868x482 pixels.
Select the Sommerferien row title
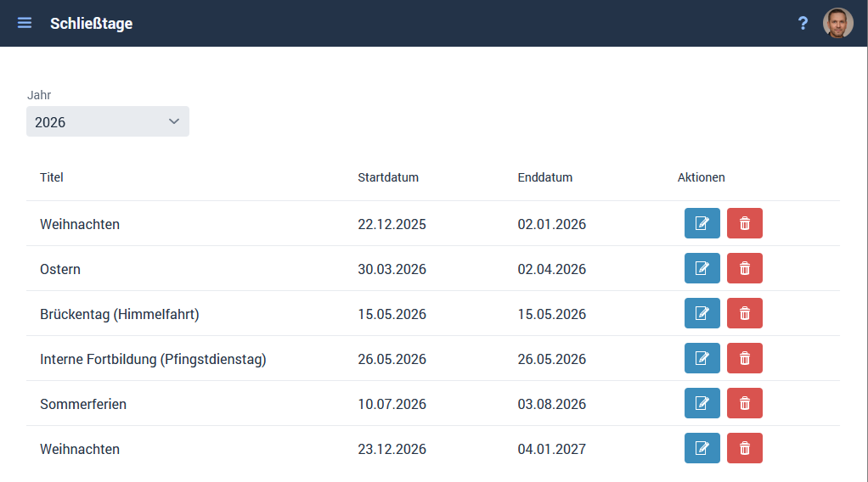point(83,404)
